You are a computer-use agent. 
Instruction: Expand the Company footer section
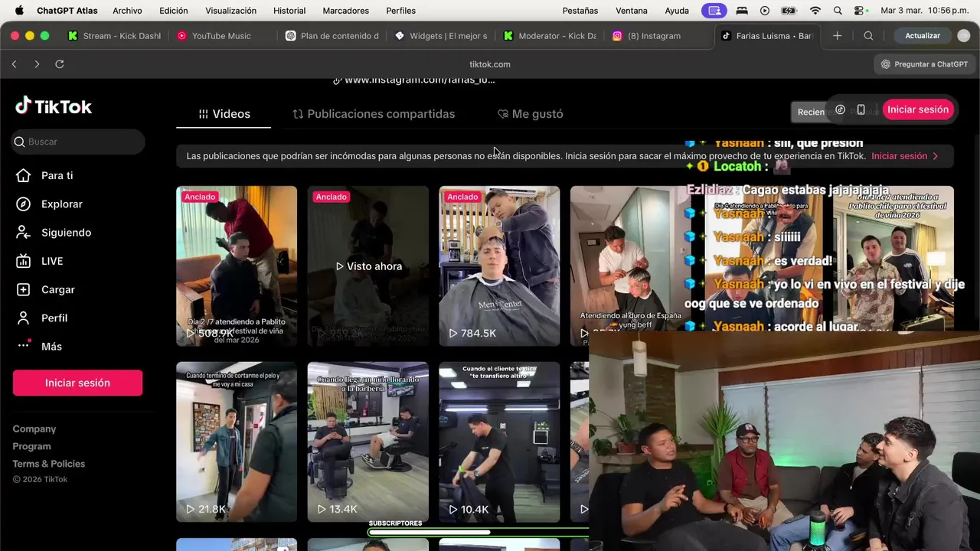(x=34, y=429)
